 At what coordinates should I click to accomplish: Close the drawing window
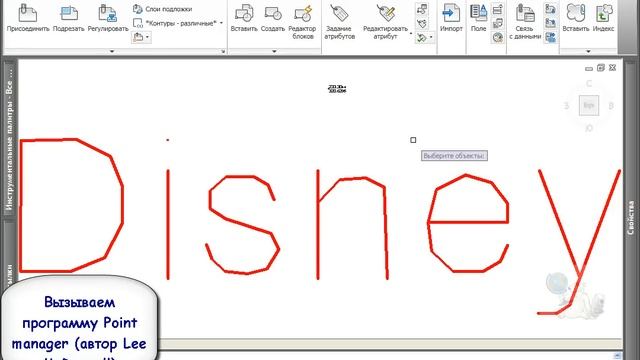[612, 68]
